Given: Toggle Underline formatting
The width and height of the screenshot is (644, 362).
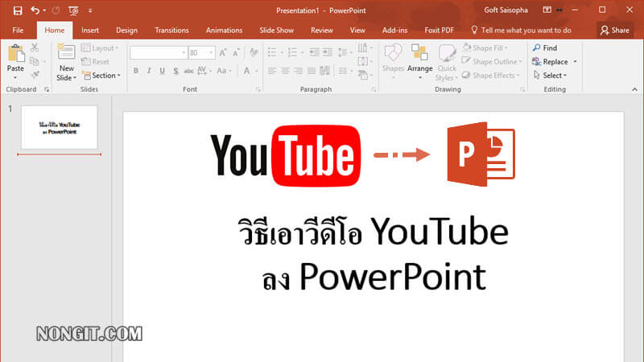Looking at the screenshot, I should coord(163,71).
